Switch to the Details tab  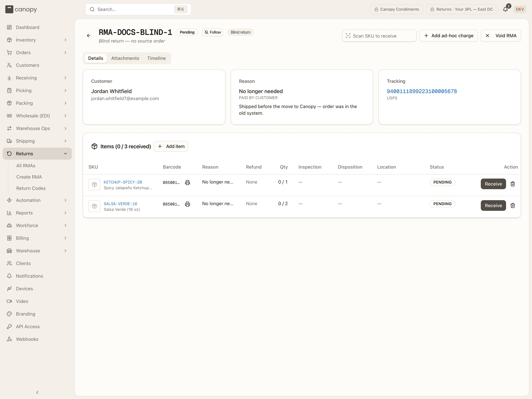(x=95, y=58)
